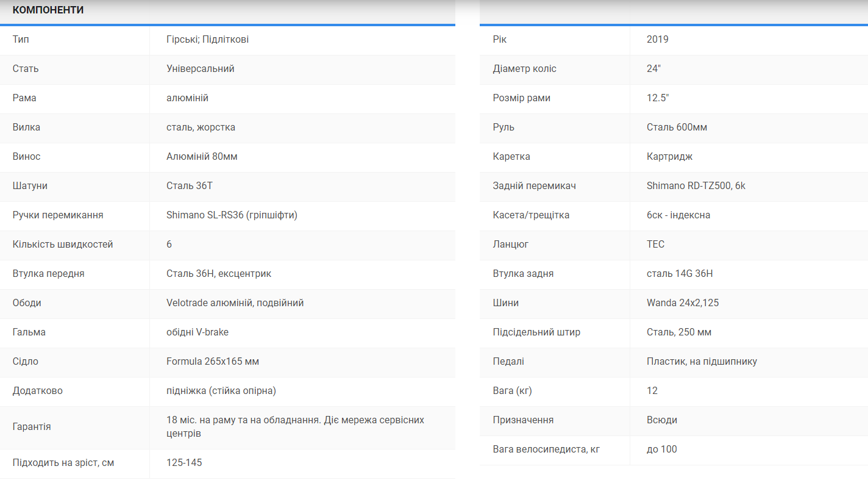This screenshot has height=480, width=868.
Task: Select the warranty text about сервісних центрів
Action: [x=295, y=427]
